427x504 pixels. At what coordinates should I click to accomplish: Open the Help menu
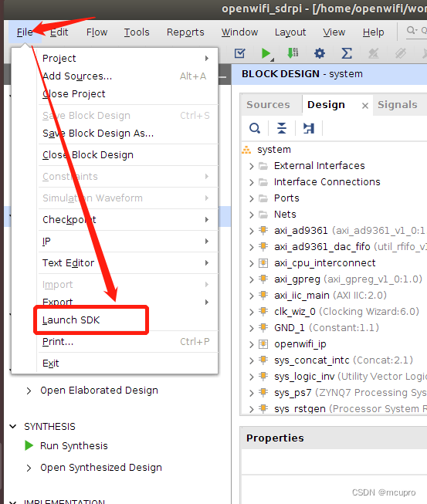coord(373,32)
